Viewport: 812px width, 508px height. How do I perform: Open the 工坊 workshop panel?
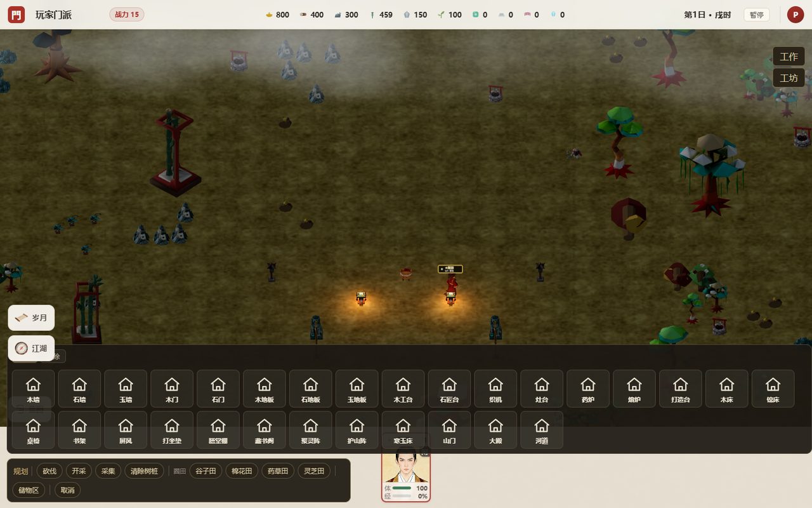pyautogui.click(x=789, y=78)
